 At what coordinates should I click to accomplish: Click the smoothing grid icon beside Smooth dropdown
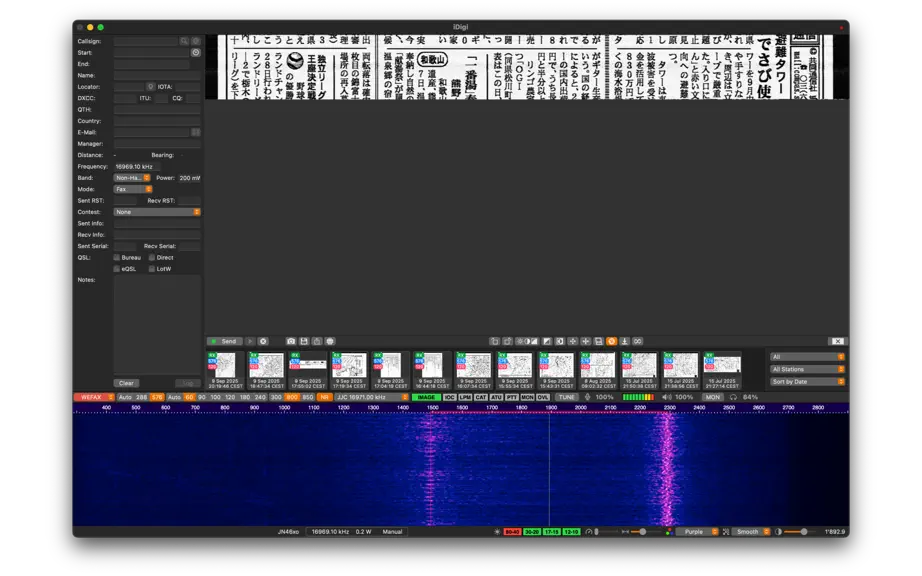726,532
